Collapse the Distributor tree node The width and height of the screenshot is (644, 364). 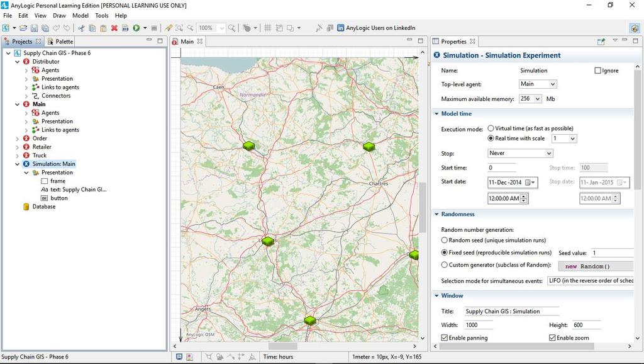[17, 62]
